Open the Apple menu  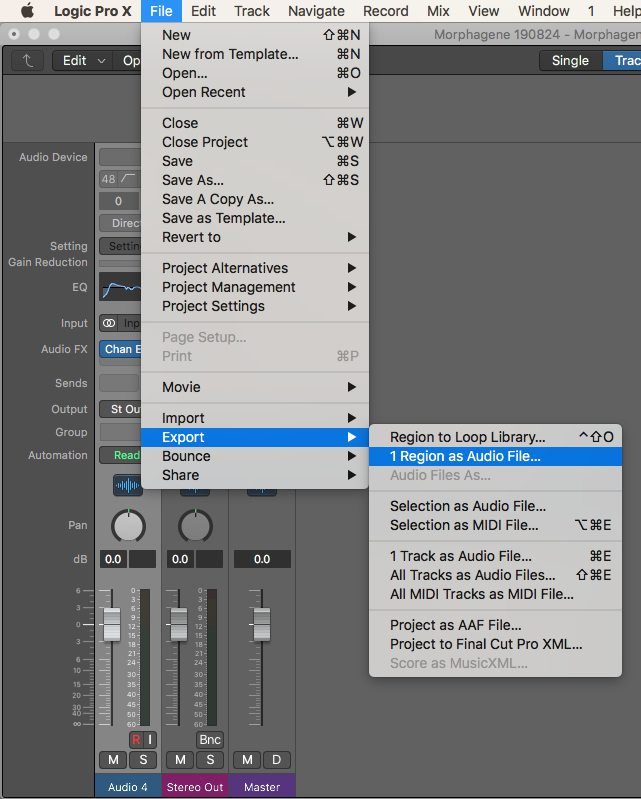click(x=27, y=11)
